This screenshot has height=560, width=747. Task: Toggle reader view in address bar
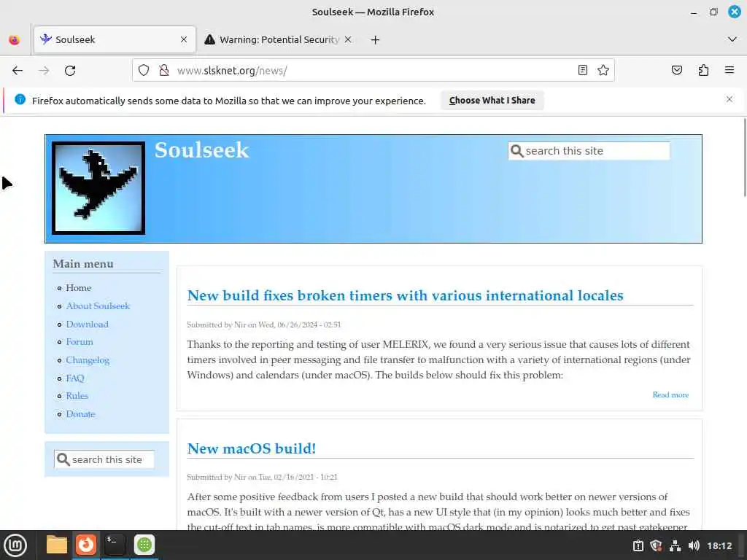pyautogui.click(x=582, y=71)
